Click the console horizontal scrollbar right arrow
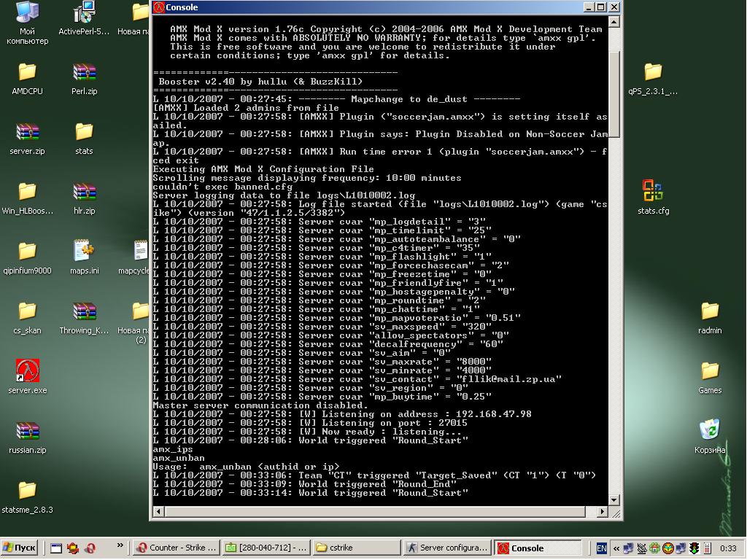The width and height of the screenshot is (747, 560). point(602,512)
